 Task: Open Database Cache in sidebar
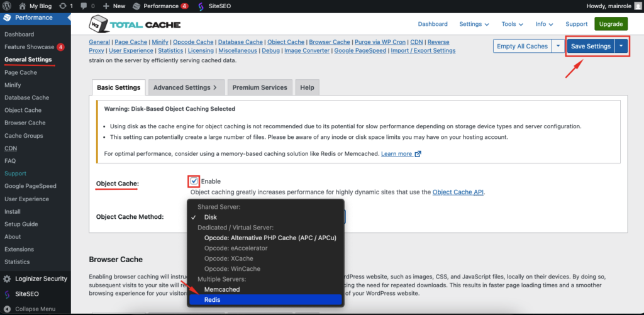tap(26, 97)
